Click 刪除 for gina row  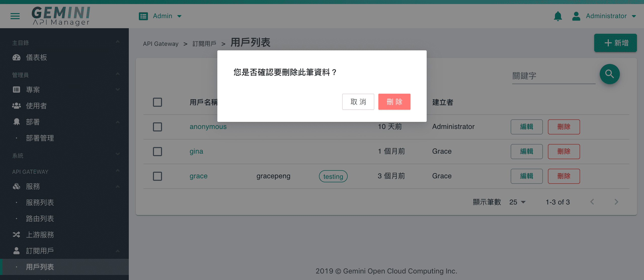pyautogui.click(x=564, y=151)
